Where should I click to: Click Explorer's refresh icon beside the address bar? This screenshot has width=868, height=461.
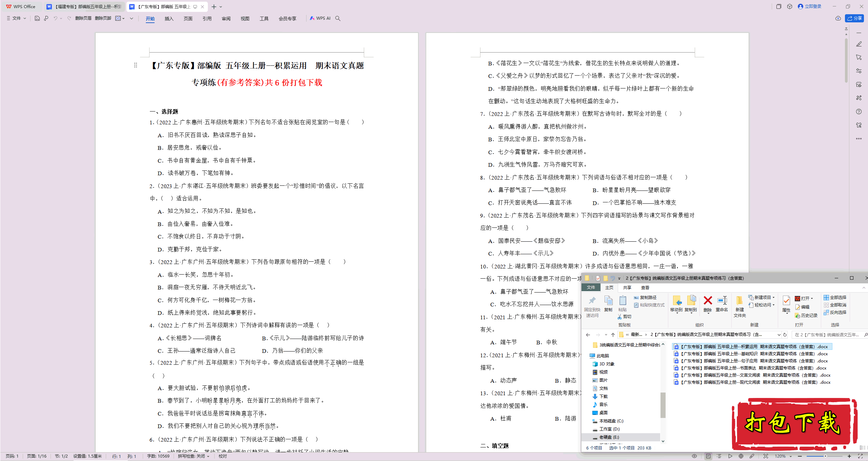coord(785,335)
